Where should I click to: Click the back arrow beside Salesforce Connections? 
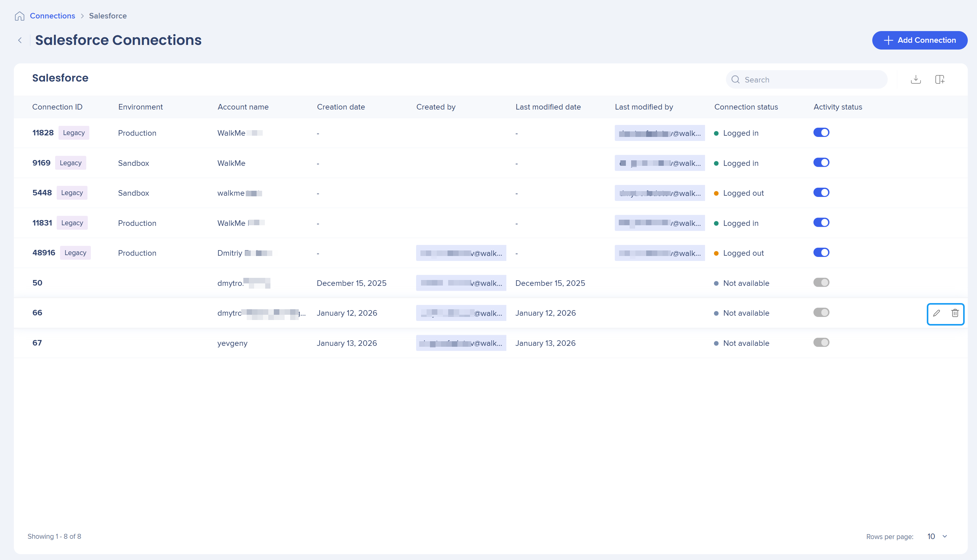(20, 40)
